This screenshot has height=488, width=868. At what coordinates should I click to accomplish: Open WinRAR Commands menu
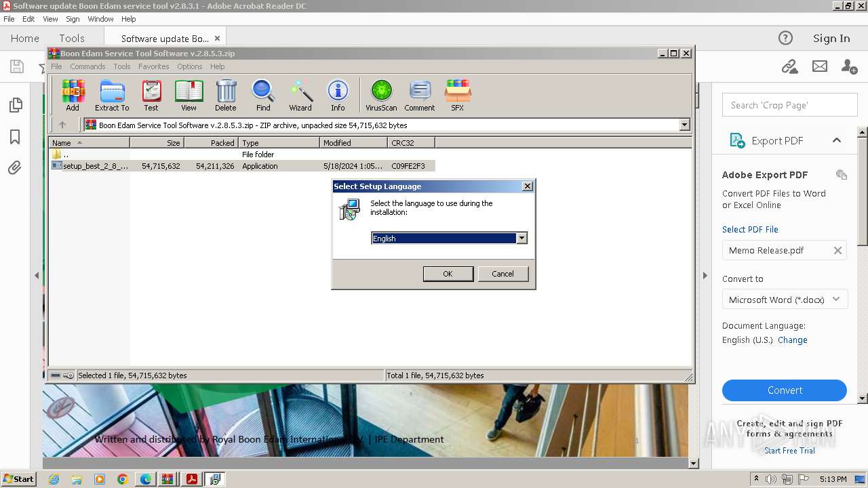87,66
